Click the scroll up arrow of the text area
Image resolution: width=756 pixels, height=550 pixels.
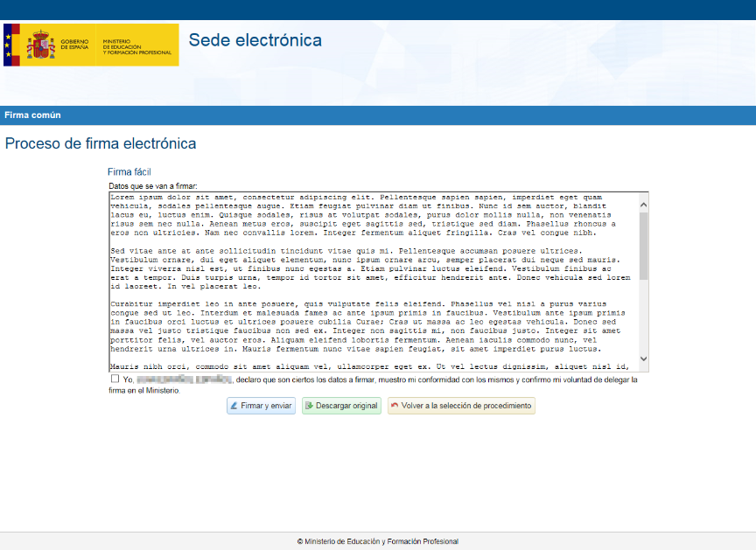[x=643, y=205]
